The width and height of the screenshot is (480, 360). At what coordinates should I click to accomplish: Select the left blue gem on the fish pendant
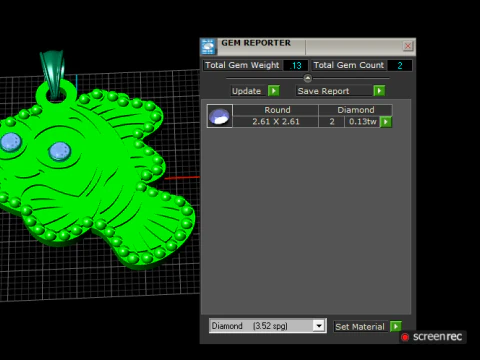point(11,142)
